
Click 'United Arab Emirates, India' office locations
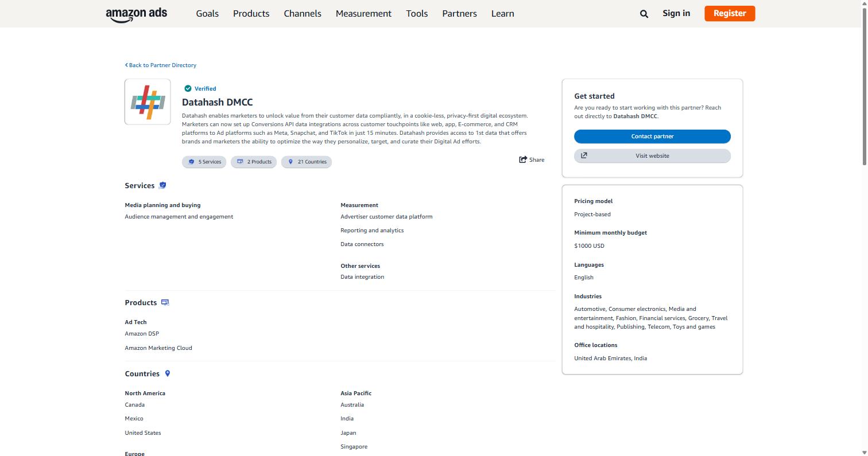click(611, 358)
